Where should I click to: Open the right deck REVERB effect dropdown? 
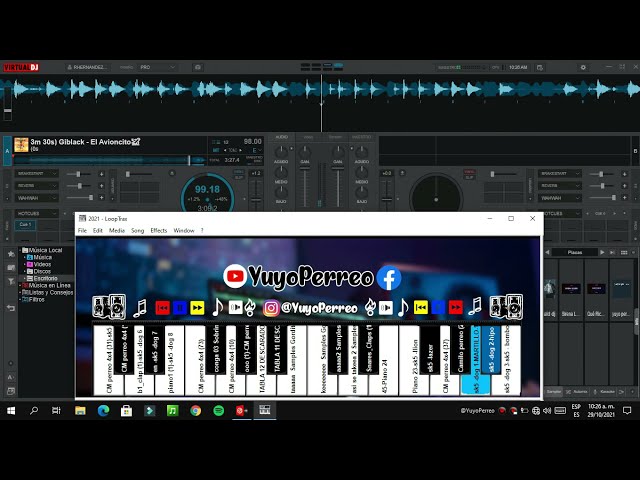point(559,186)
